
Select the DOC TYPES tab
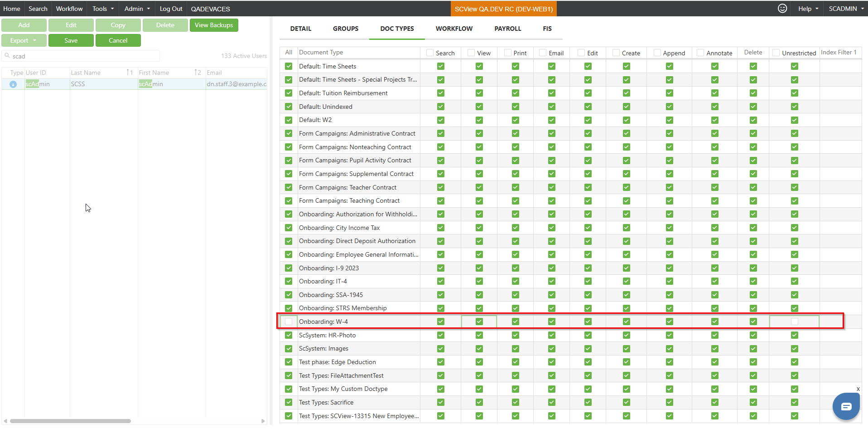[x=397, y=29]
